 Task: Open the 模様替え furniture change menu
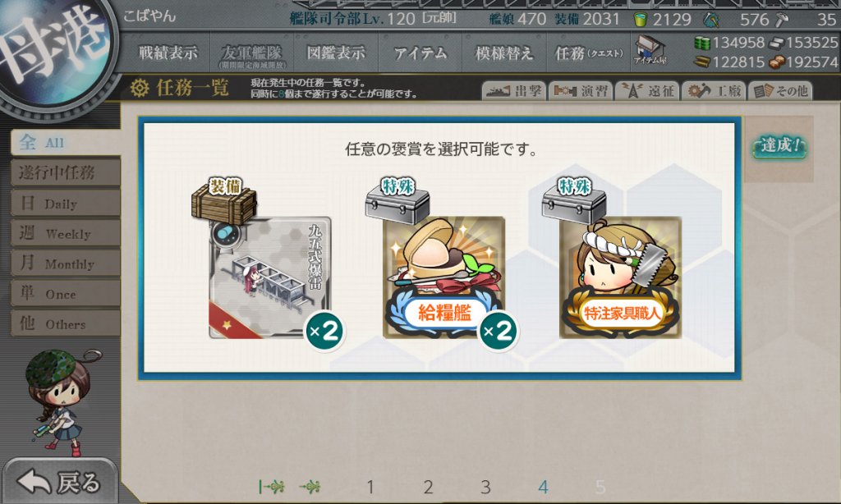pos(504,53)
